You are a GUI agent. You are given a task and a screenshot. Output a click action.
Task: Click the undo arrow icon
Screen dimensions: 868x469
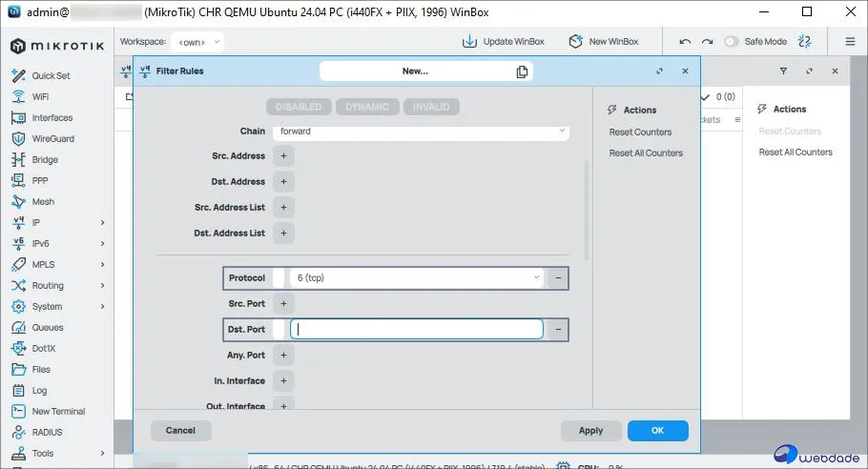(685, 42)
